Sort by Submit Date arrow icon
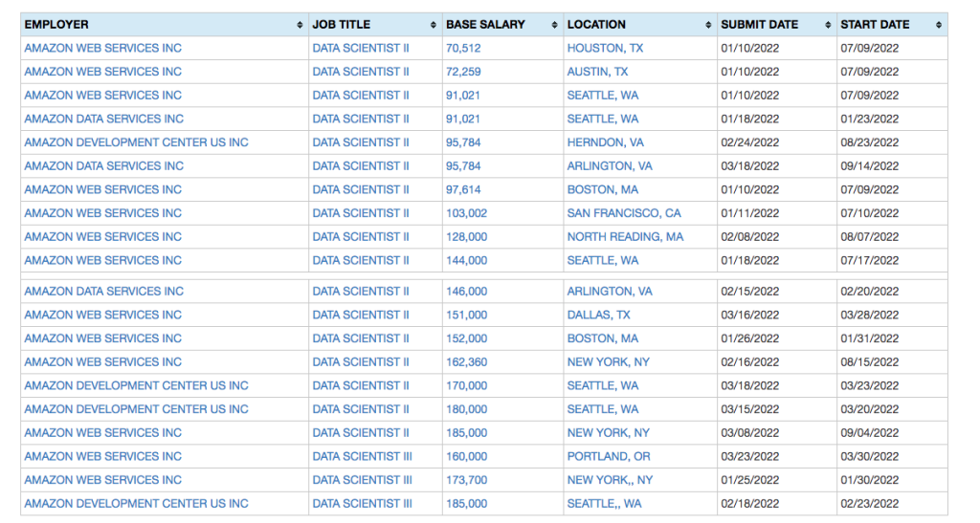Image resolution: width=980 pixels, height=523 pixels. click(828, 25)
